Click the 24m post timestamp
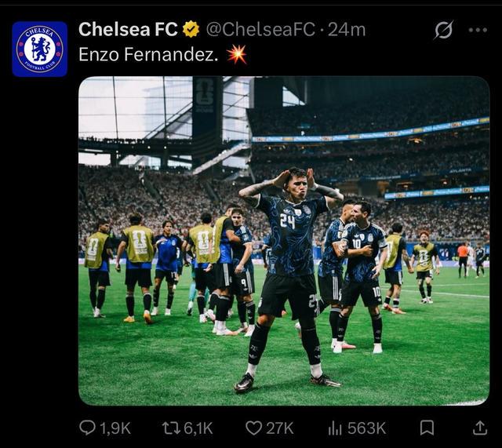 [x=347, y=30]
